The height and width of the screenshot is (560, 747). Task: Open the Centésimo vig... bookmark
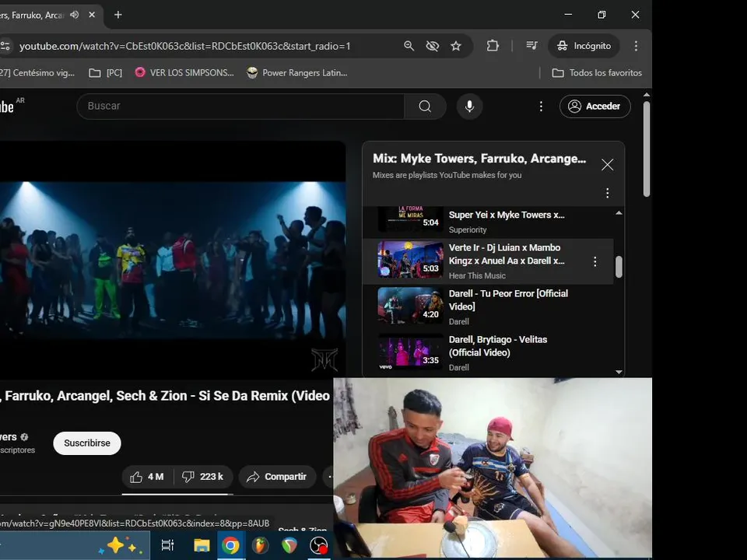click(37, 73)
